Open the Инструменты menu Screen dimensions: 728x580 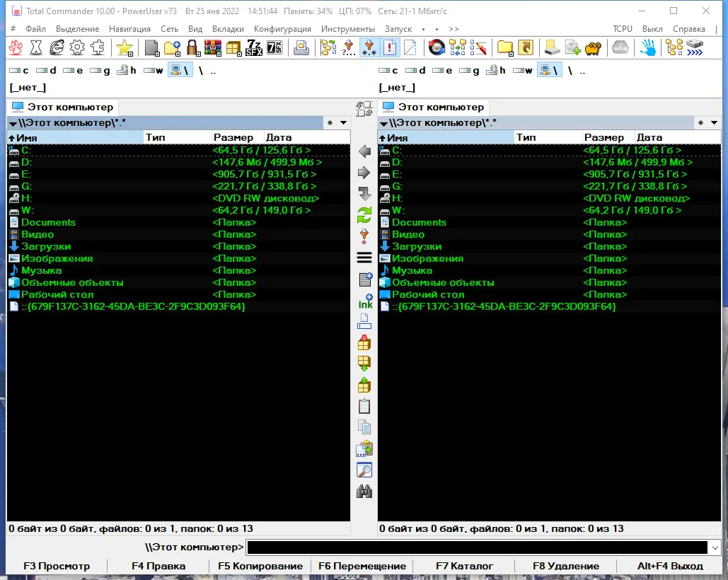348,29
